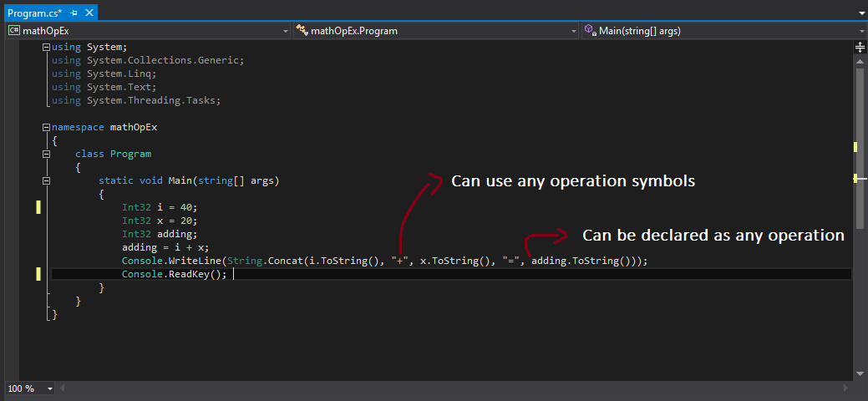
Task: Click the 'Int32 i = 40;' line
Action: click(160, 207)
